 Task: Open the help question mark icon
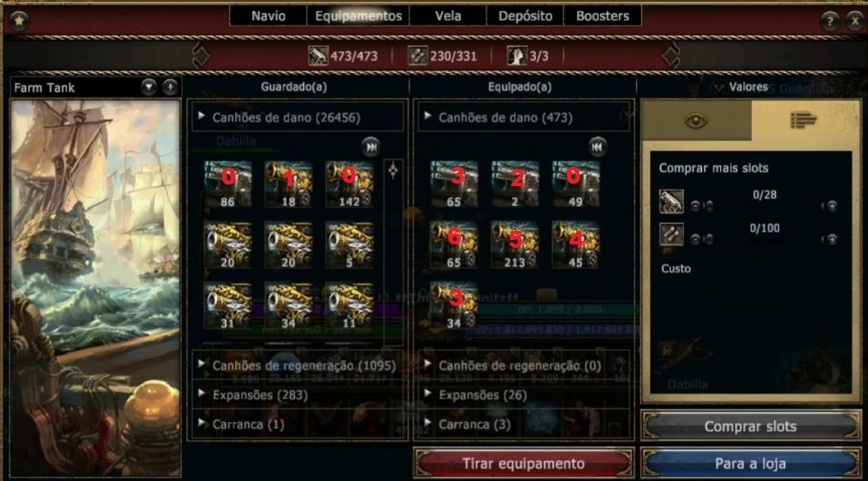pyautogui.click(x=829, y=21)
